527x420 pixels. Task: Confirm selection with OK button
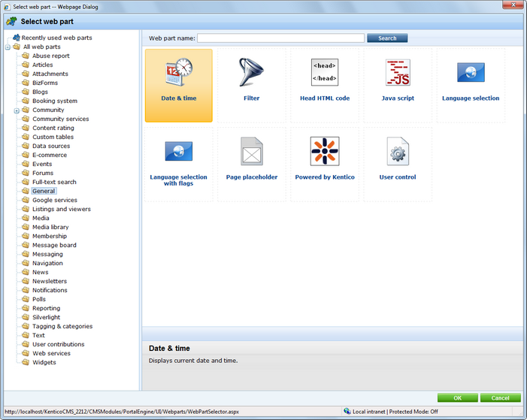(457, 397)
